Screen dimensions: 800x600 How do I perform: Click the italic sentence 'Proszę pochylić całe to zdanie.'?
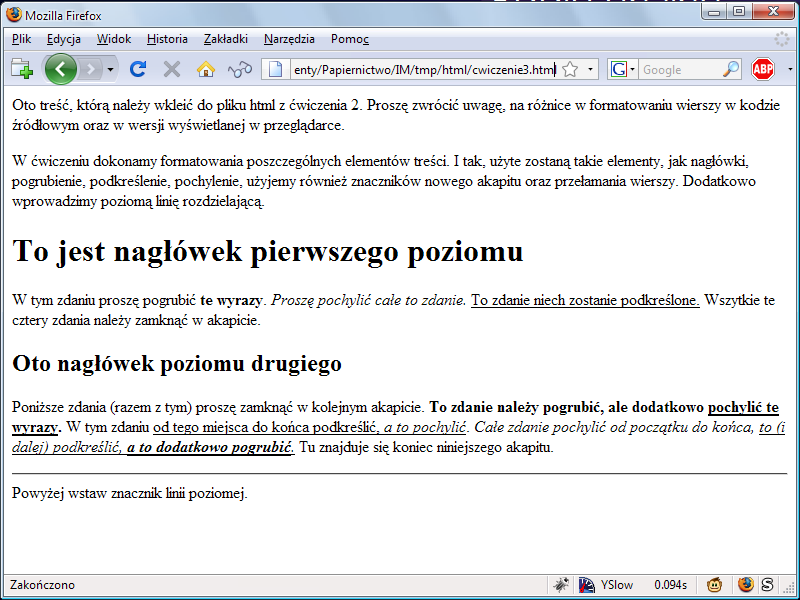(x=369, y=300)
